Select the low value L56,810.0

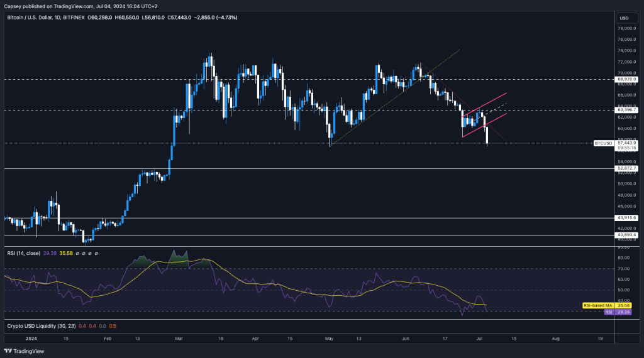tap(153, 18)
